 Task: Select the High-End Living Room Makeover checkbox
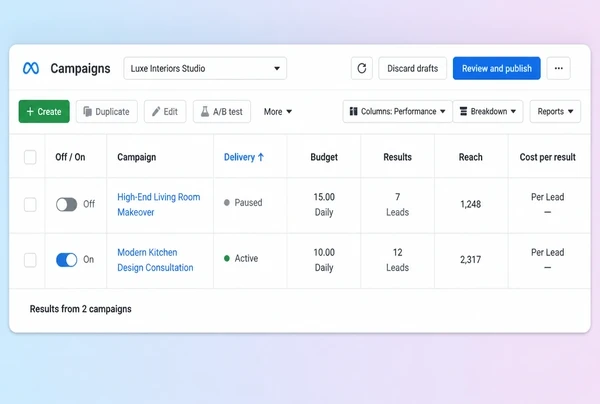click(x=30, y=205)
